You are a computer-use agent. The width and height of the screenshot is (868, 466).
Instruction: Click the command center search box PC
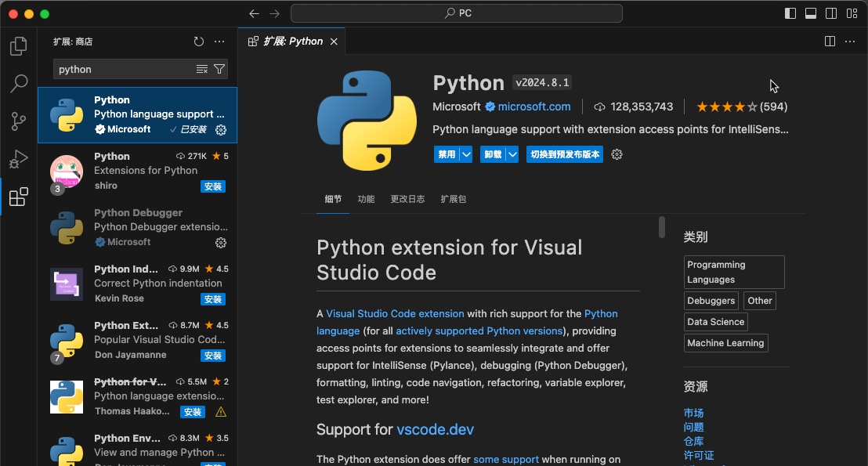click(x=457, y=13)
